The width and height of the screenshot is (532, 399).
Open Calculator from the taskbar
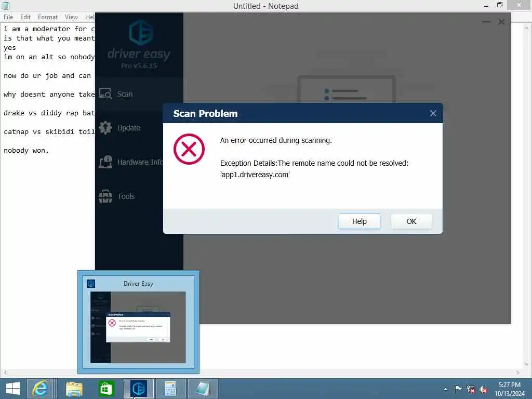tap(170, 389)
